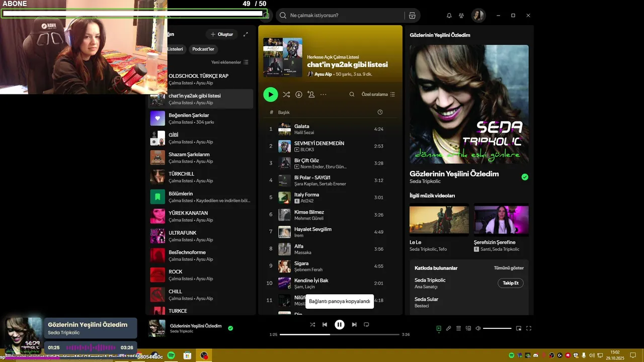Open BesTechnoforme playlist
The height and width of the screenshot is (362, 644).
pos(201,255)
